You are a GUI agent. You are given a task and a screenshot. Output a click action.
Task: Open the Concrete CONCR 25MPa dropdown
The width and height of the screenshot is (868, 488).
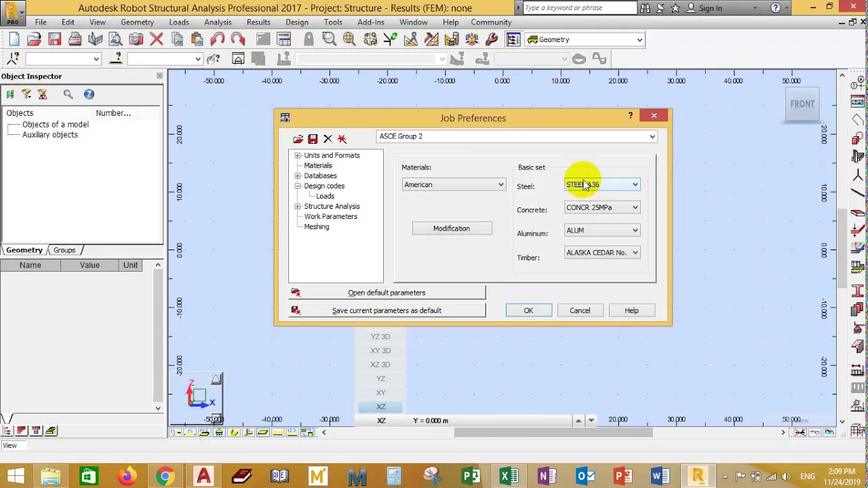point(602,207)
